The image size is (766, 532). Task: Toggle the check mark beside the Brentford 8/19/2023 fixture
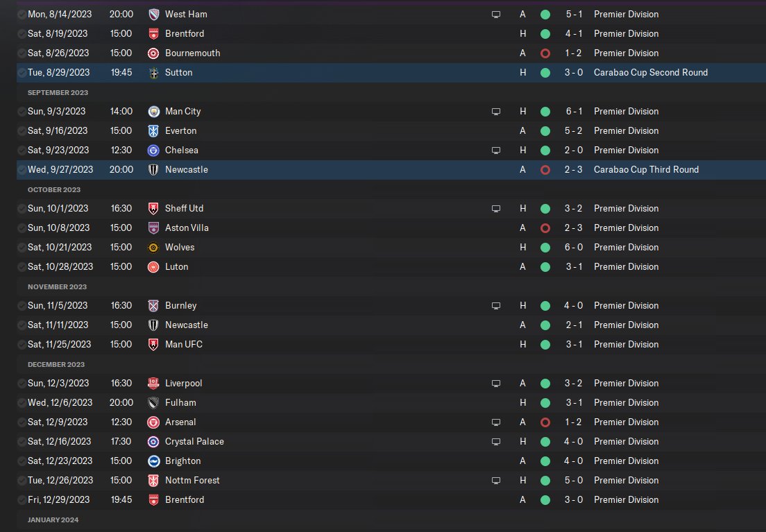point(22,33)
